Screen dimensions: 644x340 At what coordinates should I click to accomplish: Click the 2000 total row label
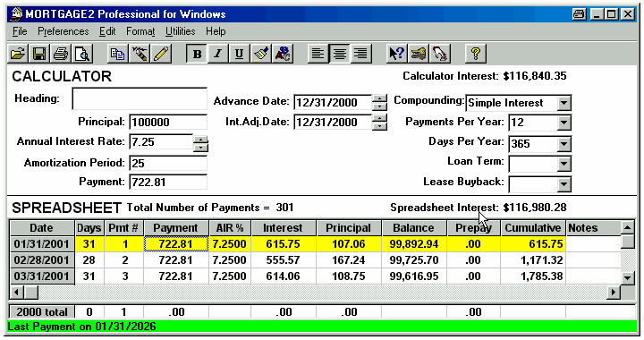pos(41,312)
